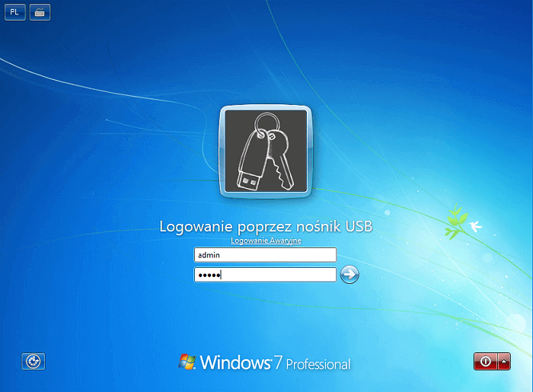
Task: Submit login with the arrow button
Action: 349,275
